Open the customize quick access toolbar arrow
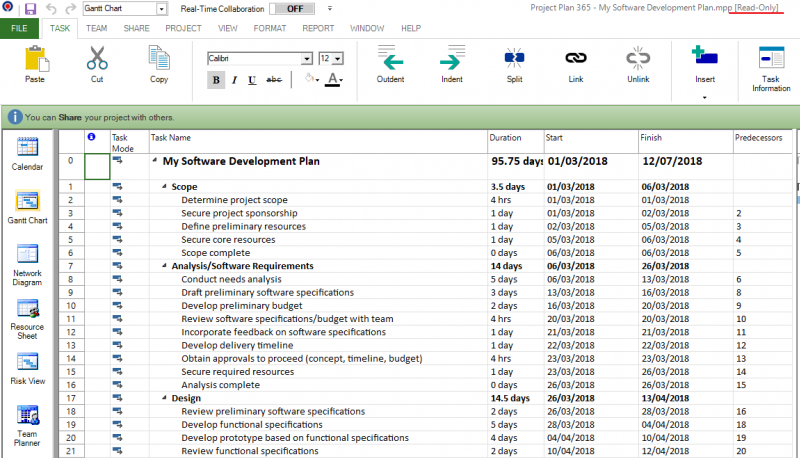 pos(330,9)
